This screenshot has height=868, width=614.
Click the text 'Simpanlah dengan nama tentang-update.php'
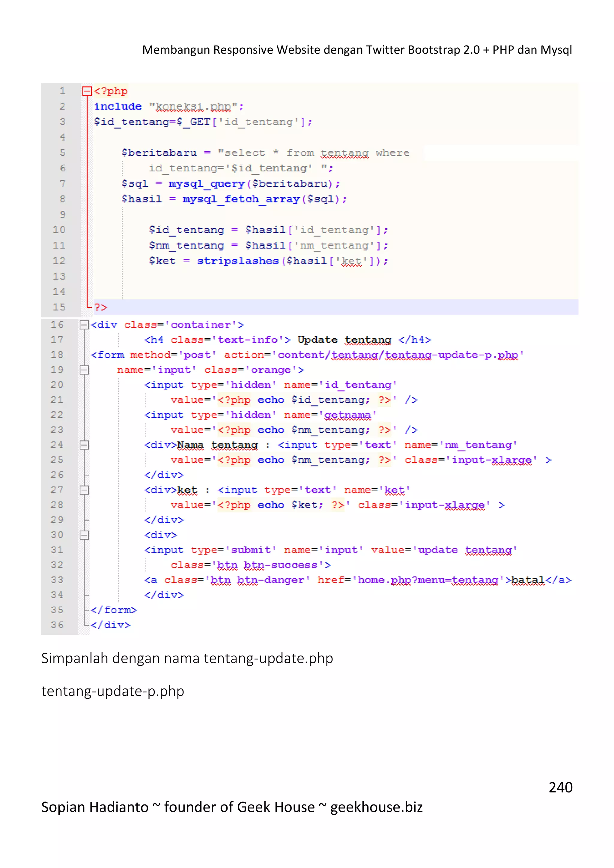(x=187, y=658)
